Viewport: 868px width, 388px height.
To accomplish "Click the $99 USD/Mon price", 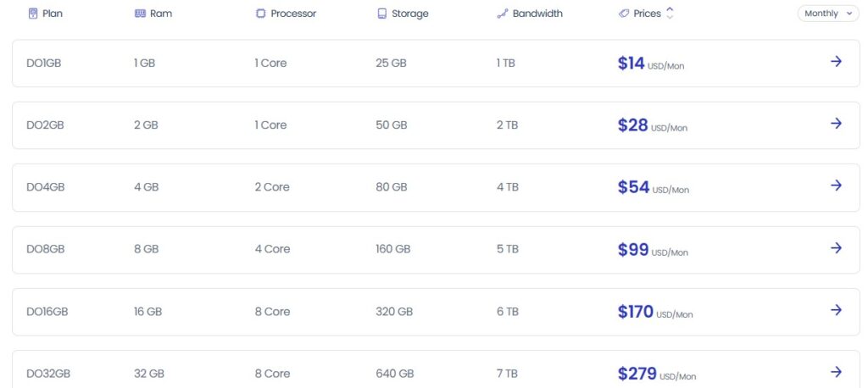I will pyautogui.click(x=652, y=250).
